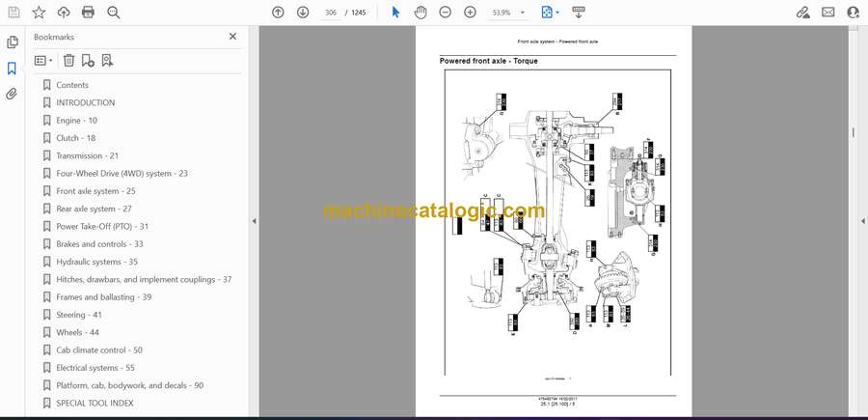Screen dimensions: 868x420
Task: Bookmark this file with the star icon
Action: (39, 13)
